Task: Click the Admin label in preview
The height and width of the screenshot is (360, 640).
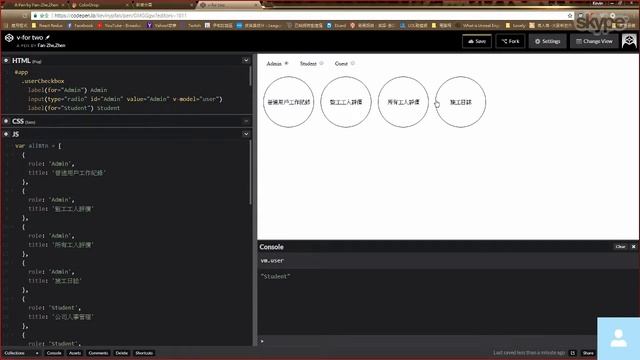Action: coord(274,64)
